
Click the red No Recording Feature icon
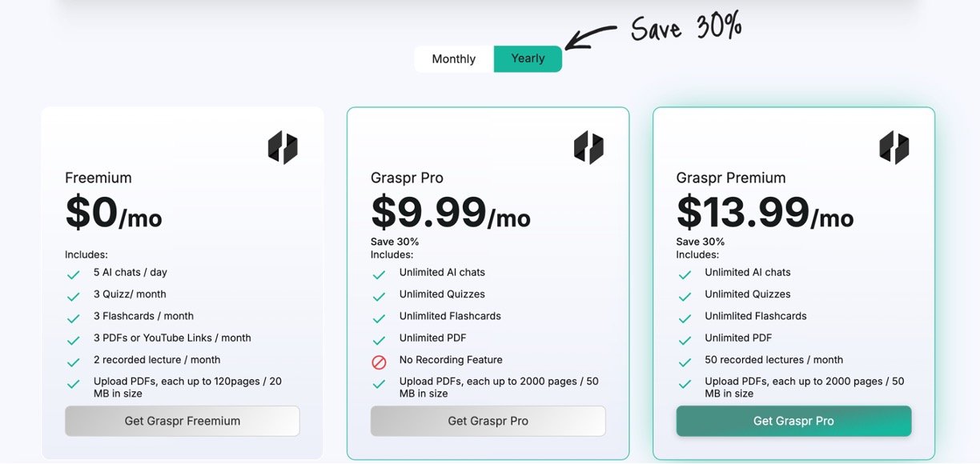pyautogui.click(x=379, y=362)
